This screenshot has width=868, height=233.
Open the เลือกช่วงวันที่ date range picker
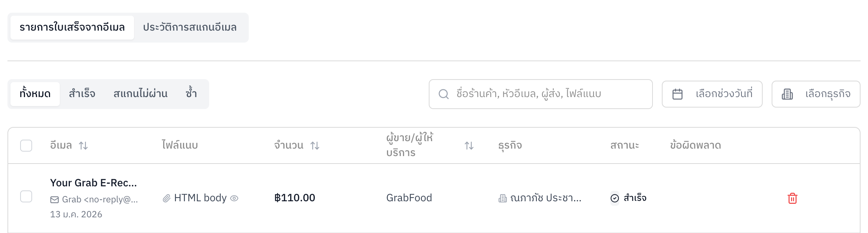(x=712, y=94)
